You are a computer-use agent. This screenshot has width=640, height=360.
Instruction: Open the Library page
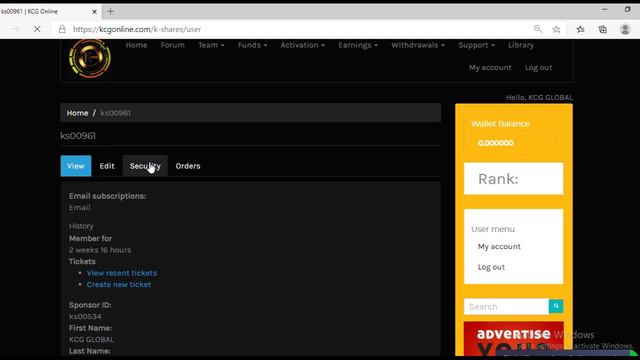[521, 45]
